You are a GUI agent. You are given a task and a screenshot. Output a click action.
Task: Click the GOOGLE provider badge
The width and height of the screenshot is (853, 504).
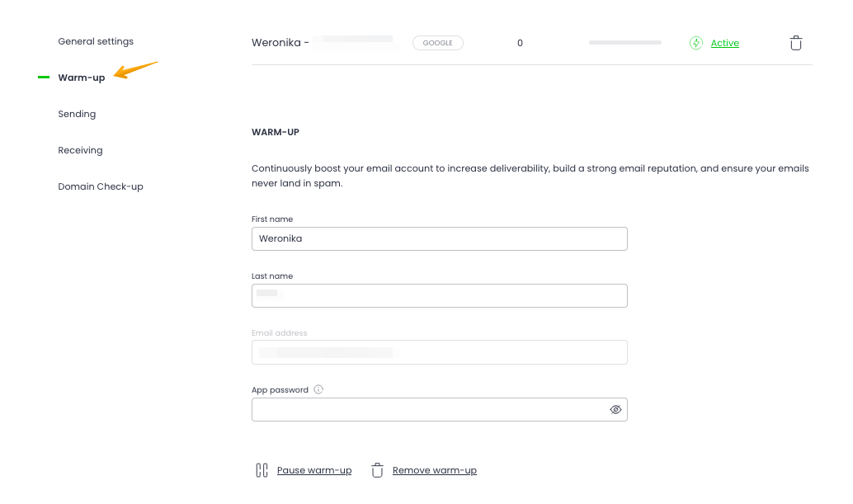tap(438, 43)
